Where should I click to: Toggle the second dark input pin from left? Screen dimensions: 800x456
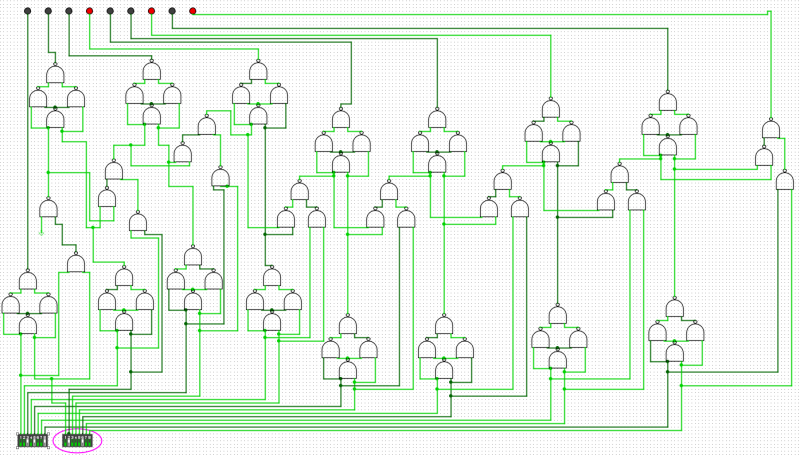[x=48, y=11]
